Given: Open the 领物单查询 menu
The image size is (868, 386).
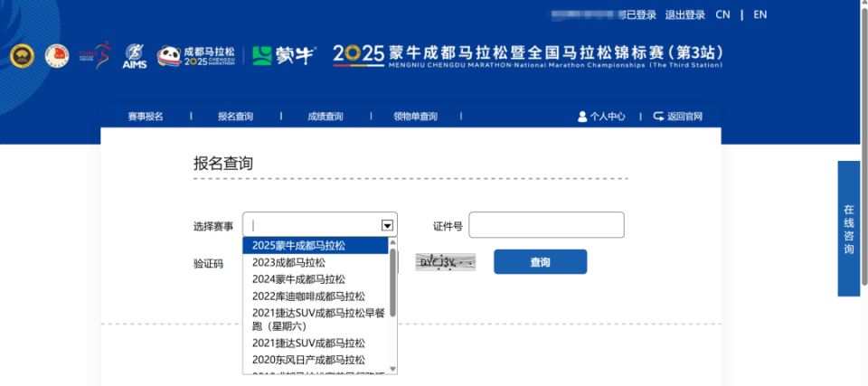Looking at the screenshot, I should click(415, 117).
